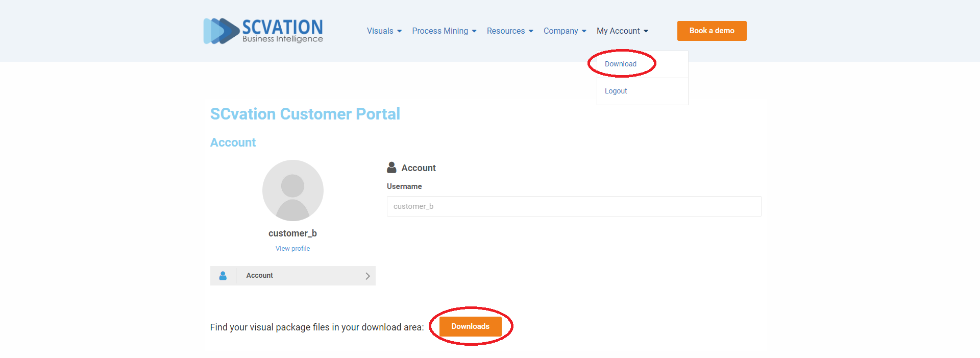Click the customer_b avatar picture
Viewport: 980px width, 358px height.
click(x=292, y=190)
